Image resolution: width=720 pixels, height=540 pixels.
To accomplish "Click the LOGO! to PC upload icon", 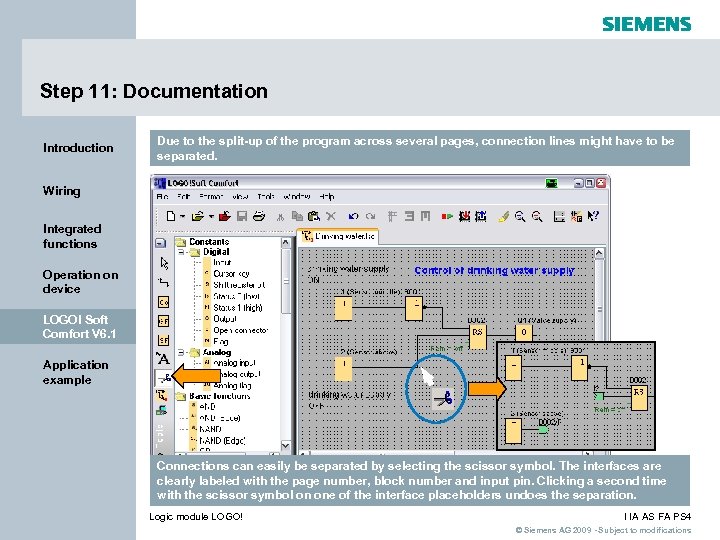I will pyautogui.click(x=481, y=216).
